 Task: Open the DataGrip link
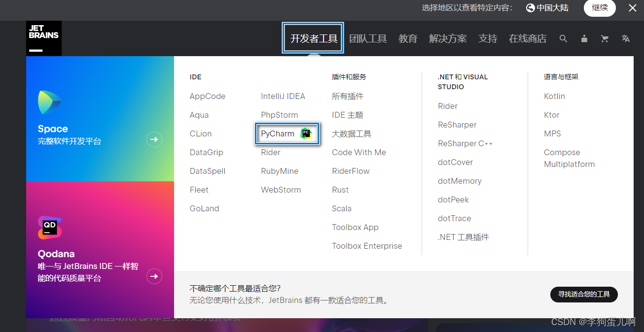(207, 152)
